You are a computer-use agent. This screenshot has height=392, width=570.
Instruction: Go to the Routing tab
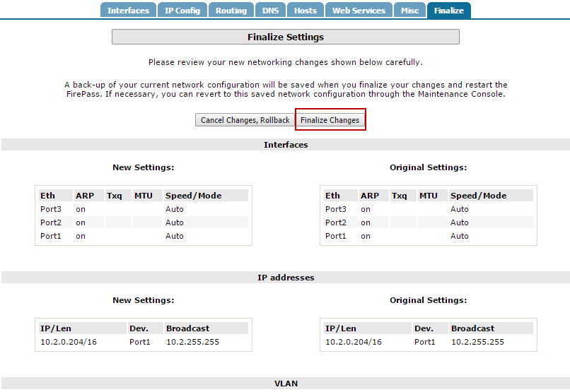pyautogui.click(x=231, y=11)
